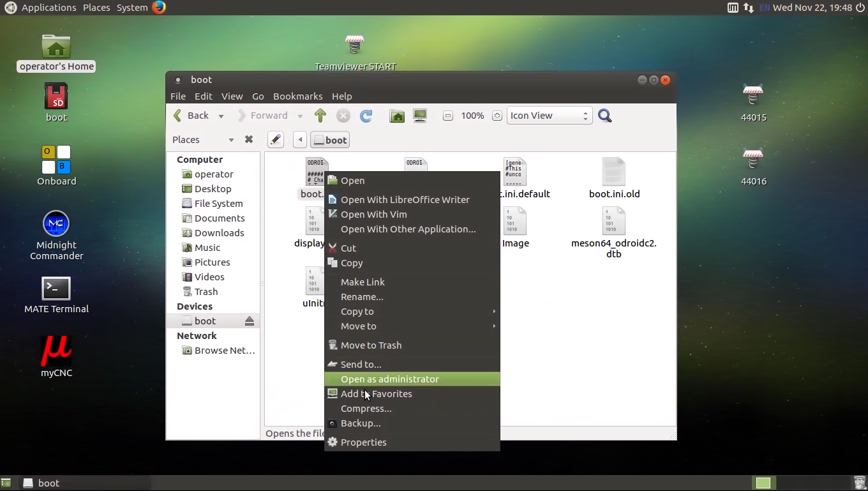Viewport: 868px width, 491px height.
Task: Eject the boot device
Action: click(x=250, y=321)
